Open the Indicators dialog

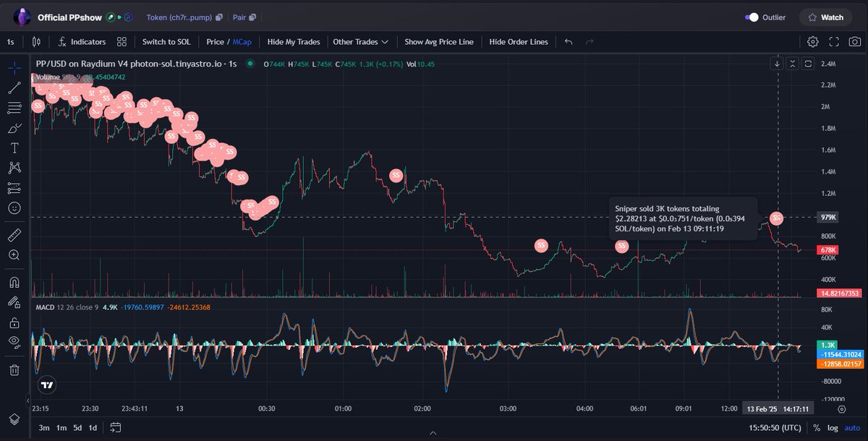(x=82, y=42)
